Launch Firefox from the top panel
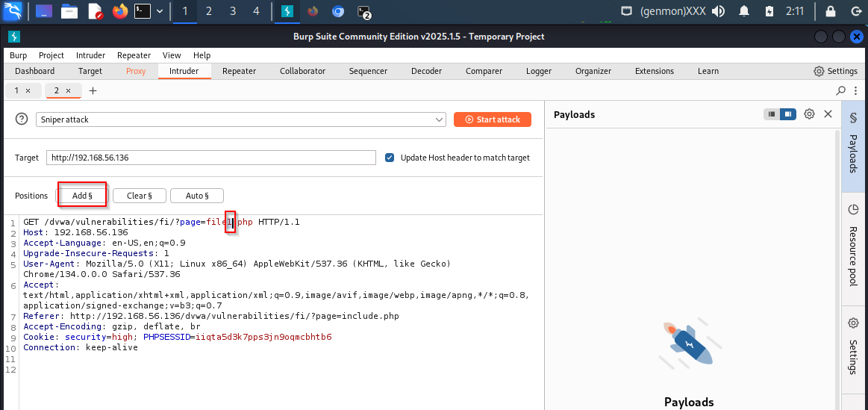Screen dimensions: 868x410 [119, 11]
